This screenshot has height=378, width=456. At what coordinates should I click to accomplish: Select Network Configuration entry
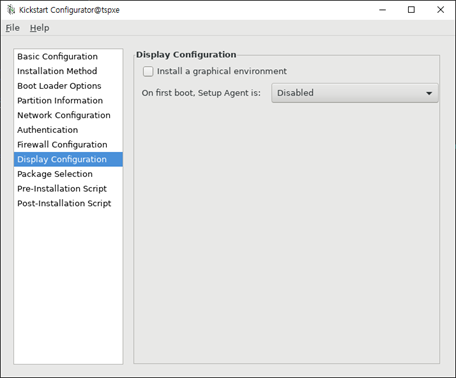68,115
